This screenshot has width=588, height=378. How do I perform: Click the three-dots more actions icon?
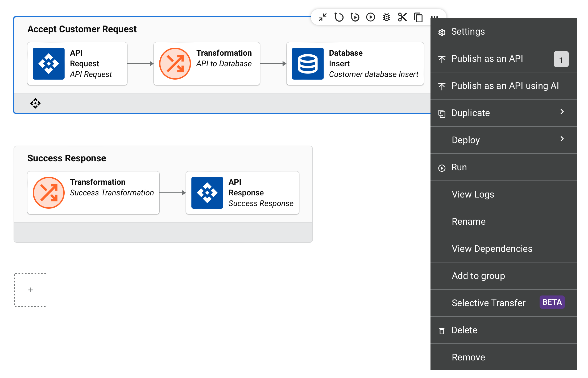(434, 17)
